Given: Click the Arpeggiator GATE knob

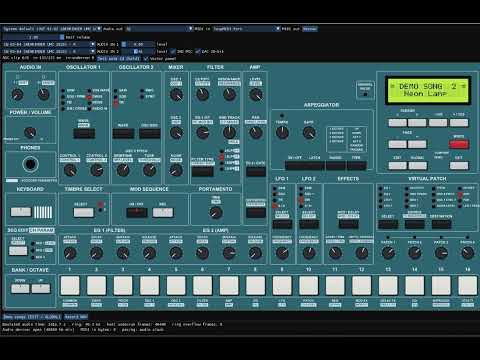Looking at the screenshot, I should click(309, 133).
